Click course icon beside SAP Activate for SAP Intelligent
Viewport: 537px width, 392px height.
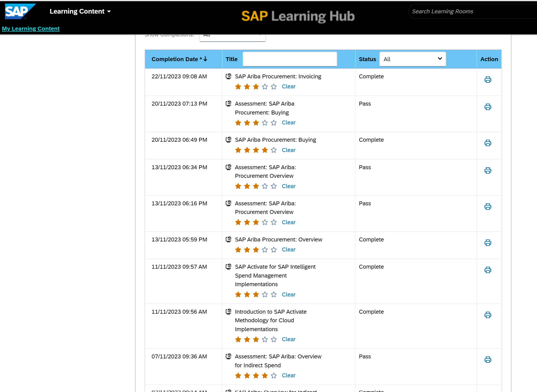coord(228,267)
